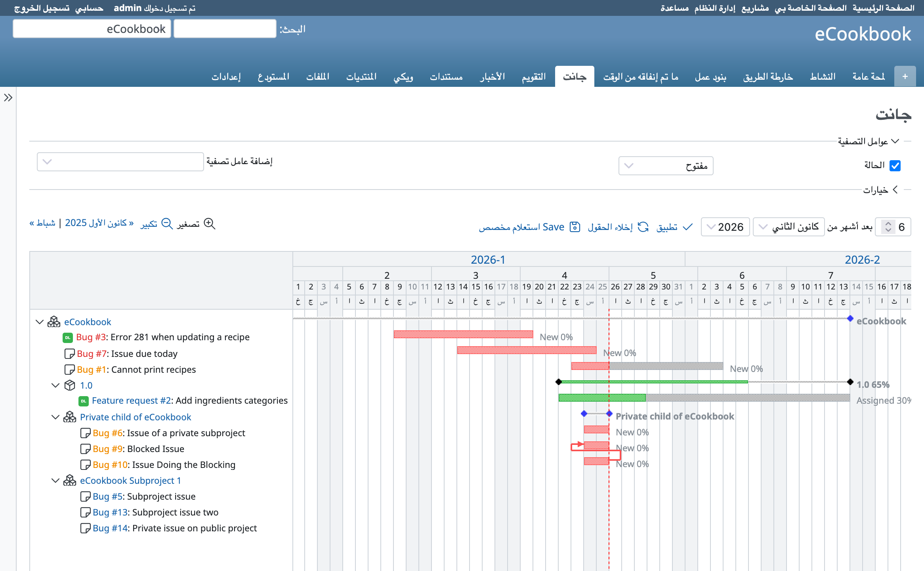Click the save custom query disk icon
The width and height of the screenshot is (924, 571).
(575, 227)
